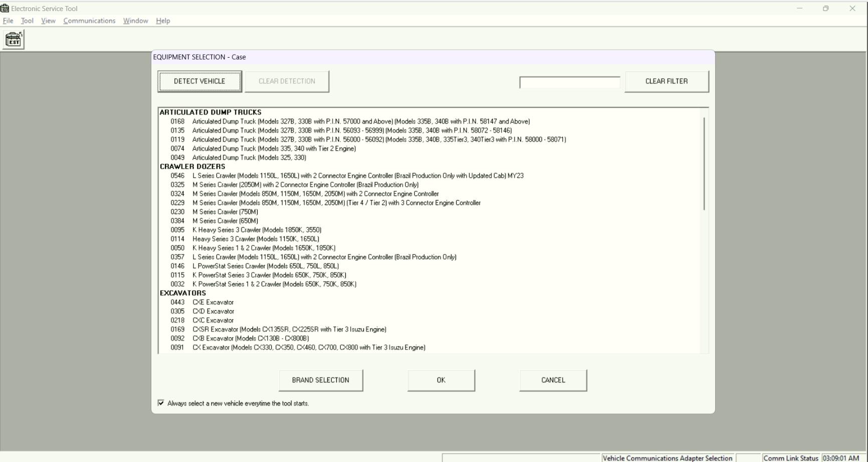The width and height of the screenshot is (868, 462).
Task: Select 0218 CXC Excavator
Action: tap(202, 320)
